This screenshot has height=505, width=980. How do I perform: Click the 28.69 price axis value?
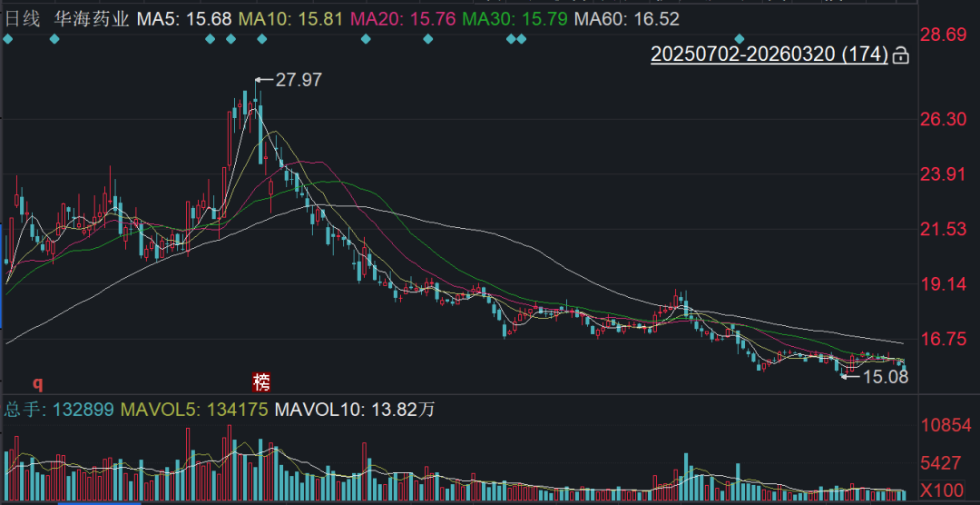coord(944,35)
